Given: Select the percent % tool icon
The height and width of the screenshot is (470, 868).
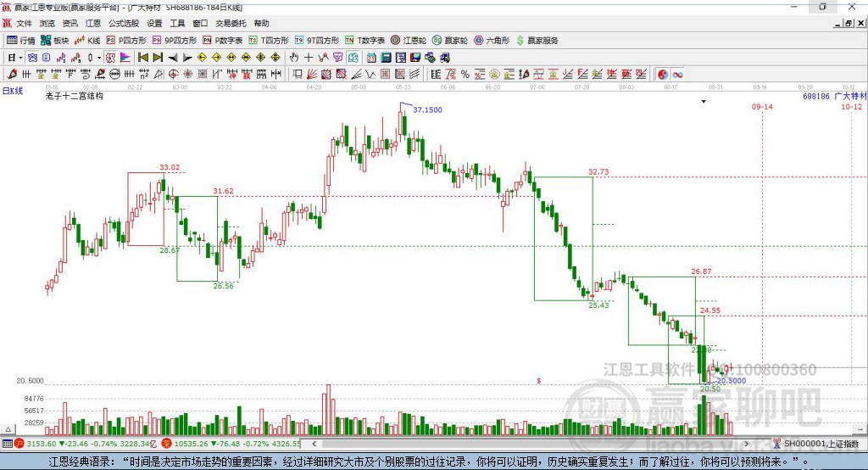Looking at the screenshot, I should point(465,75).
